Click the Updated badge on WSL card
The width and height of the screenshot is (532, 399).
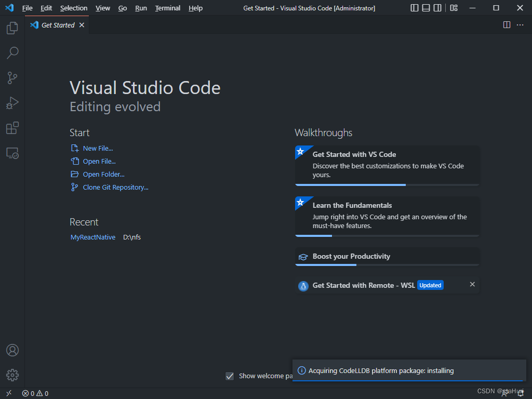tap(430, 285)
